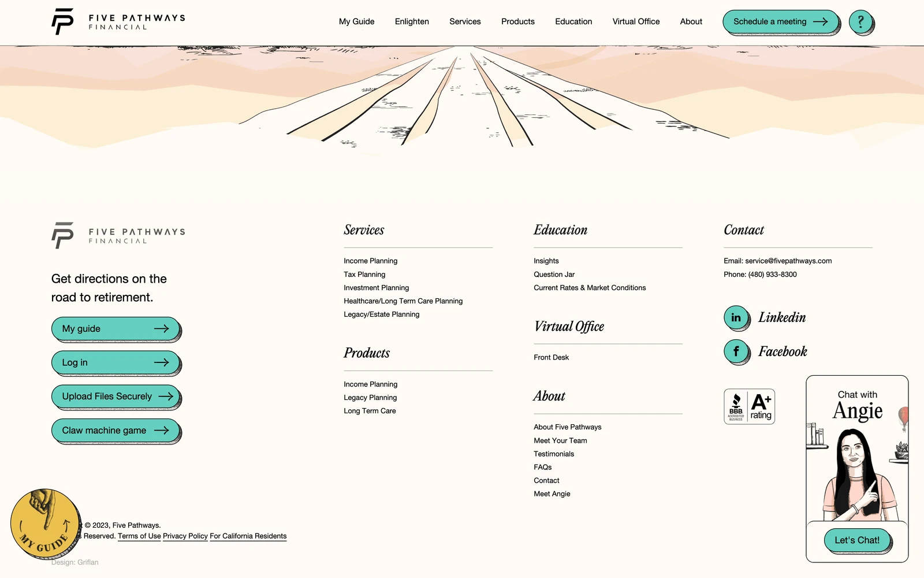Open the question mark help icon
Image resolution: width=924 pixels, height=578 pixels.
point(861,22)
